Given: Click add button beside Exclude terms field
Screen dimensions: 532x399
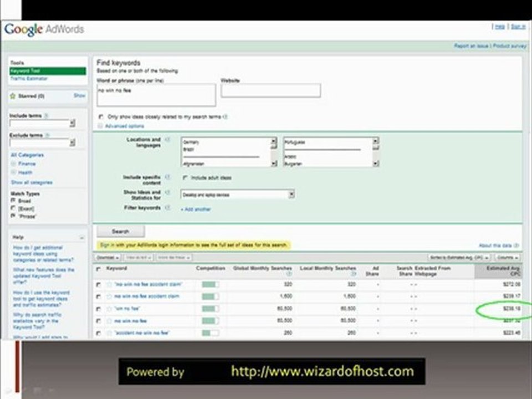Looking at the screenshot, I should coord(72,143).
